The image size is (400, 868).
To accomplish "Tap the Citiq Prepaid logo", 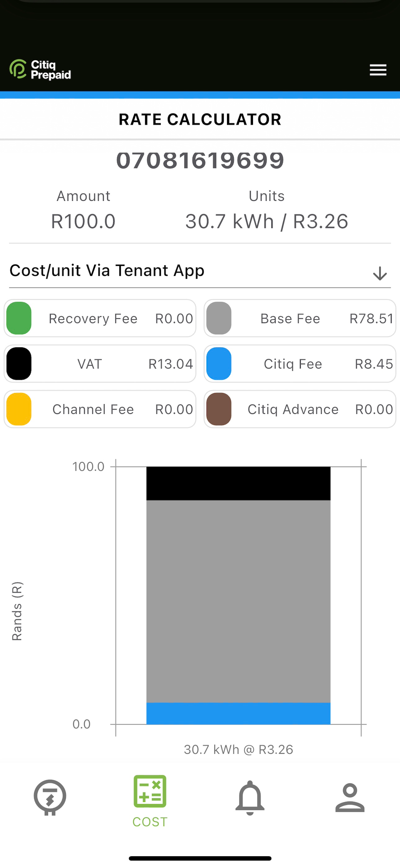I will pos(40,70).
